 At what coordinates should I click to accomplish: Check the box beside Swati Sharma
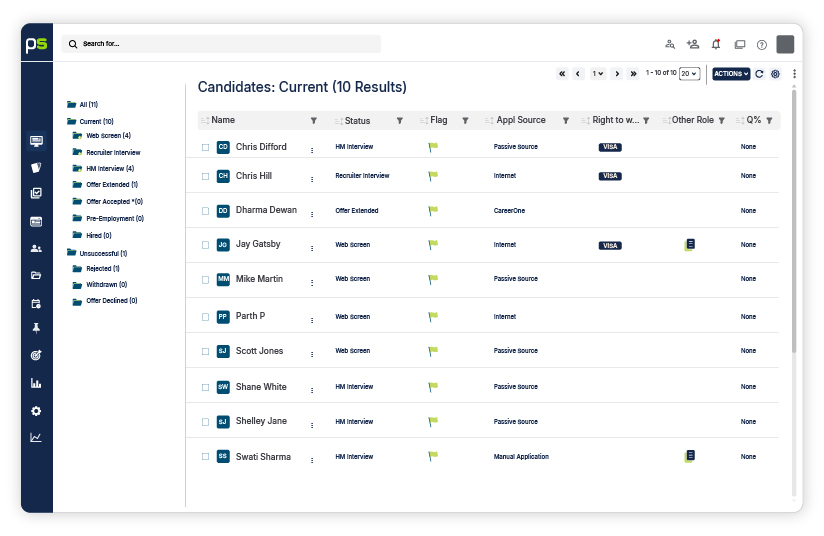[x=206, y=457]
